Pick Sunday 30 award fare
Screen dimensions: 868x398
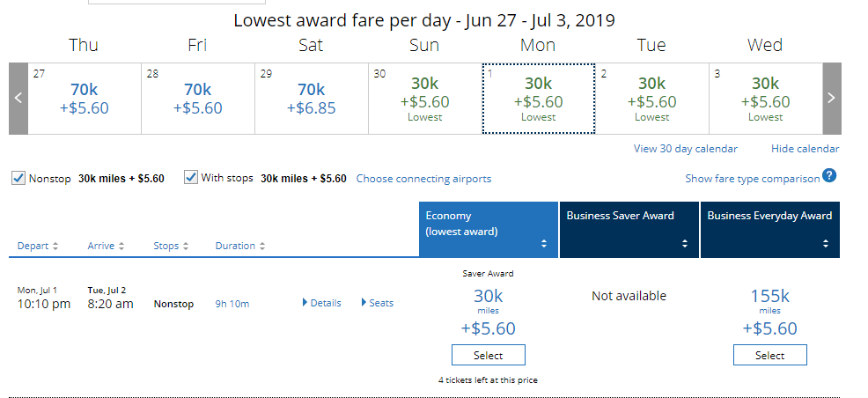[x=424, y=99]
